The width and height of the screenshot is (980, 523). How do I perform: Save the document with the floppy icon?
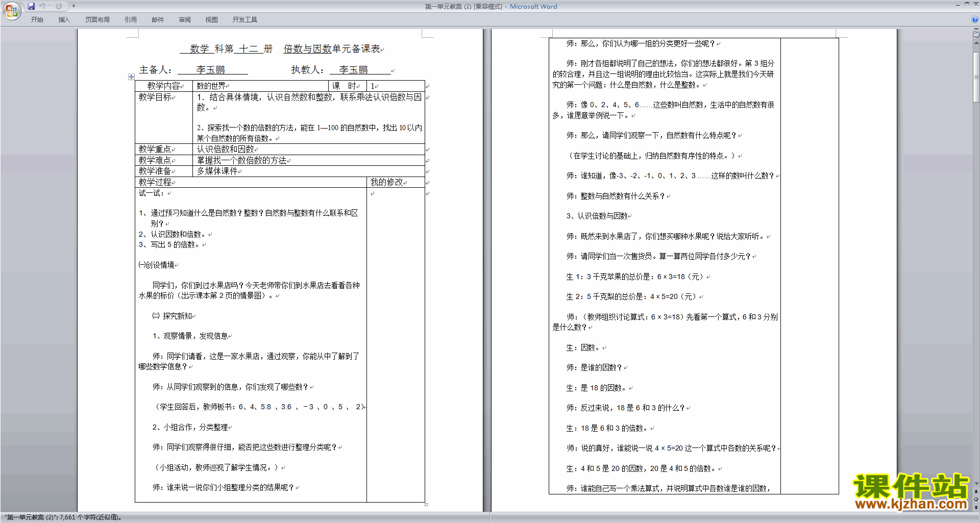(x=31, y=6)
